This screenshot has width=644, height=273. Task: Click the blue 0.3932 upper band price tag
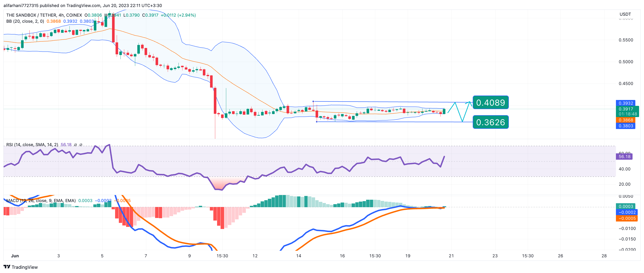[x=626, y=103]
